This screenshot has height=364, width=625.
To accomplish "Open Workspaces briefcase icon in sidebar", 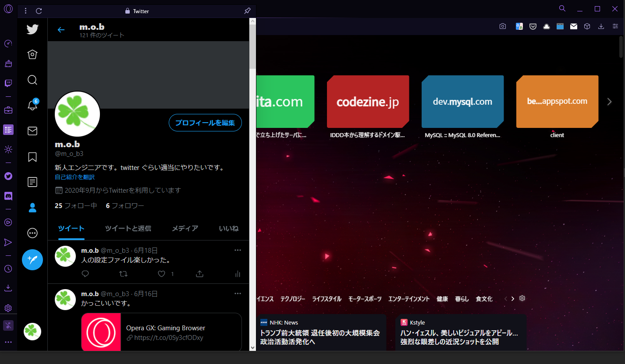I will pyautogui.click(x=8, y=110).
